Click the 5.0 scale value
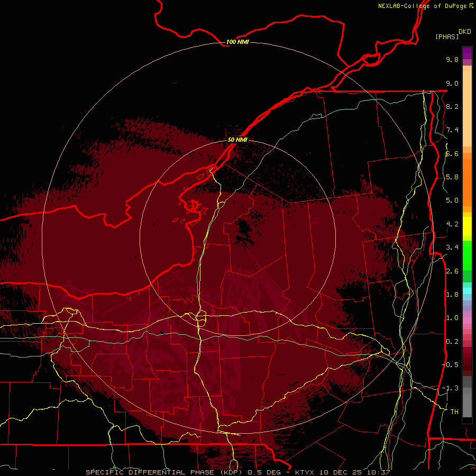476x476 pixels. [452, 200]
